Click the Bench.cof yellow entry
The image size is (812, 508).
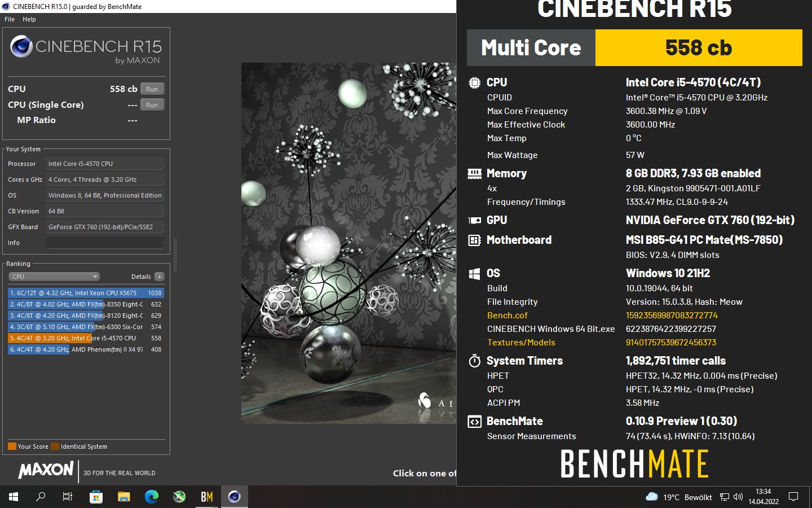(x=507, y=316)
